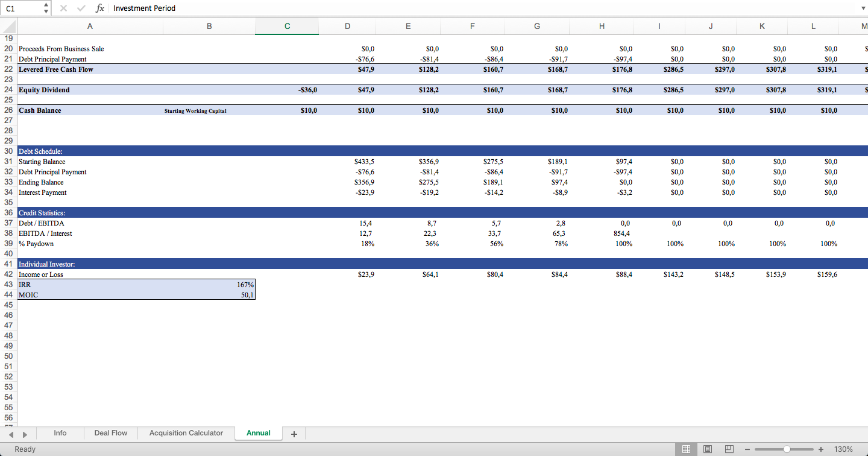Click the formula bar with Investment Period
The height and width of the screenshot is (456, 868).
click(482, 8)
